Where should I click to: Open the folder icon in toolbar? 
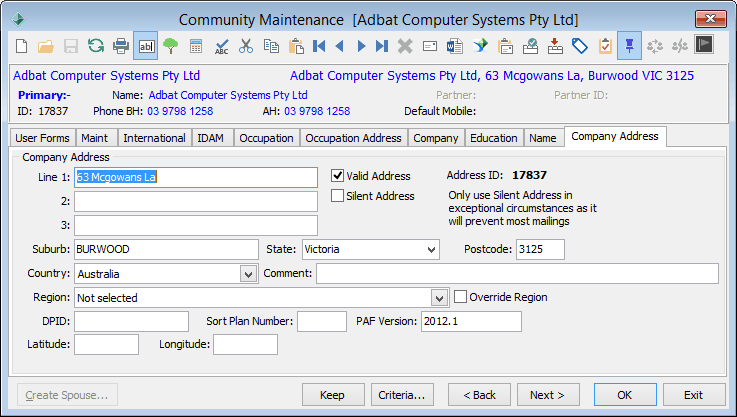click(x=46, y=46)
